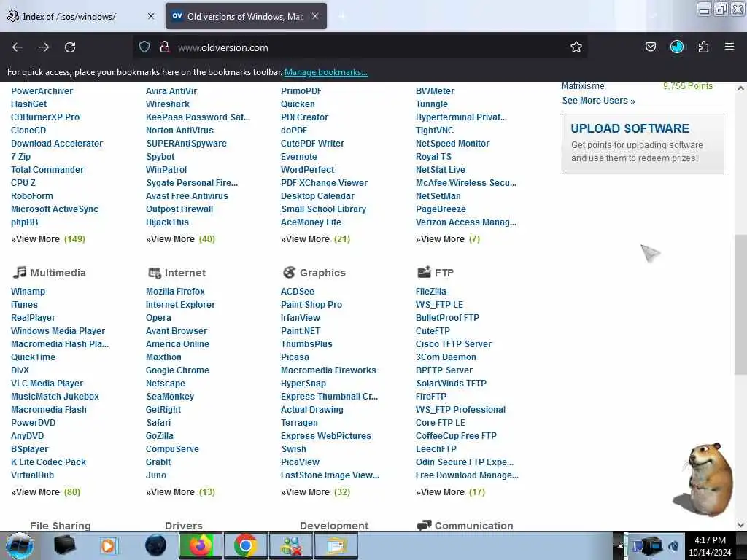This screenshot has height=560, width=747.
Task: Open the extensions puzzle piece icon
Action: [x=703, y=47]
